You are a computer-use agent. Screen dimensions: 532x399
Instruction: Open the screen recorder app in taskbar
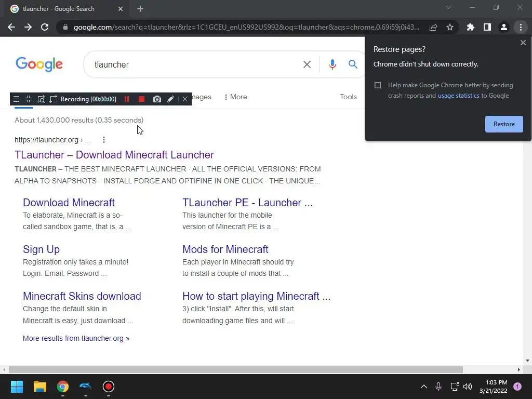pyautogui.click(x=108, y=387)
